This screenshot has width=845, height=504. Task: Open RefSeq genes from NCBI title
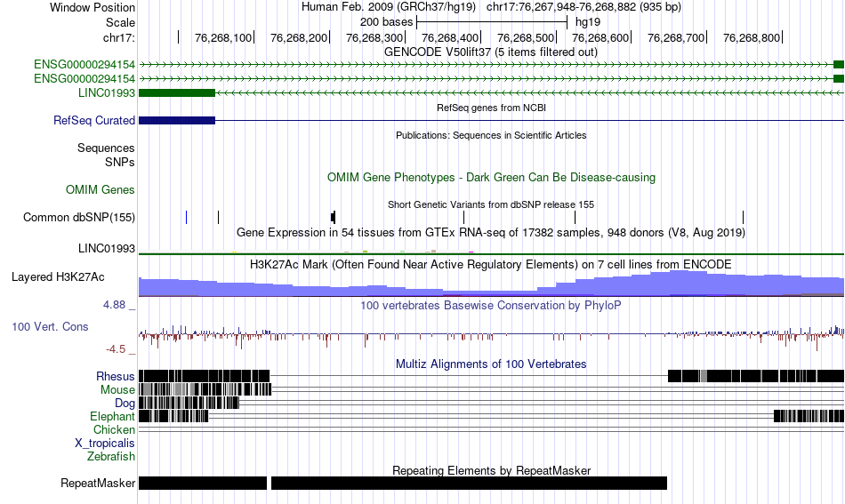tap(491, 108)
